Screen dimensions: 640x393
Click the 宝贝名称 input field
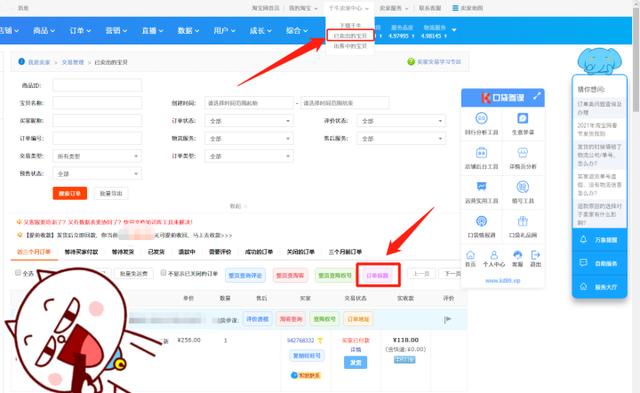click(97, 103)
